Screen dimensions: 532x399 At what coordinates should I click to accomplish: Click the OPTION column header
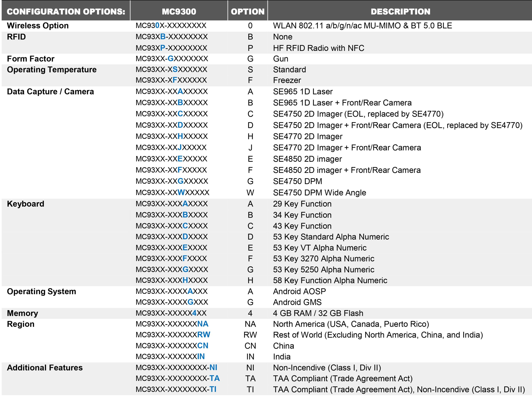click(x=248, y=12)
